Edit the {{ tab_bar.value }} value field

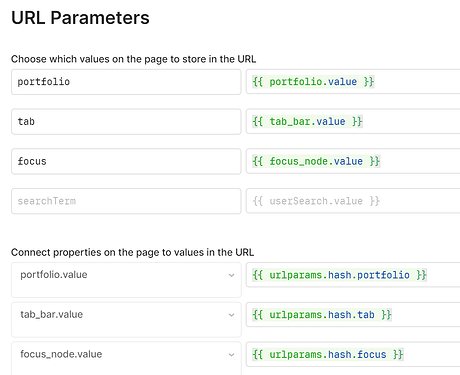coord(353,121)
